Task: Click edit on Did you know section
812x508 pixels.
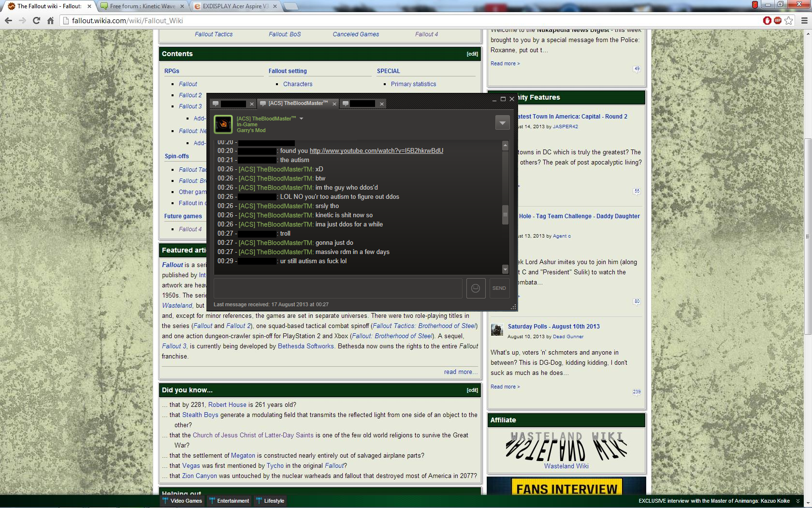Action: (472, 390)
